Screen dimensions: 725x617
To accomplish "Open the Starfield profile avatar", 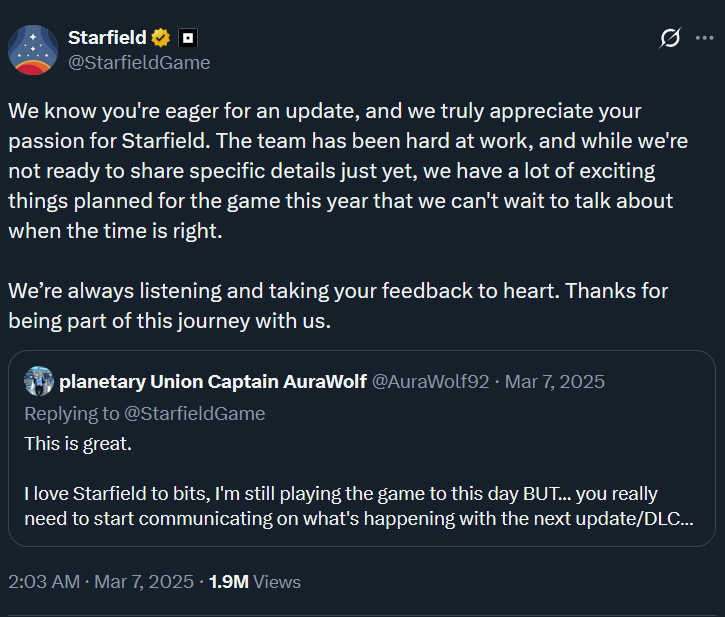I will [x=33, y=50].
